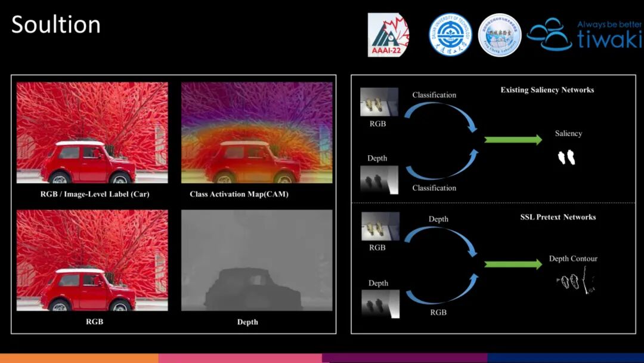Select the top-left RGB red car image

coord(92,133)
